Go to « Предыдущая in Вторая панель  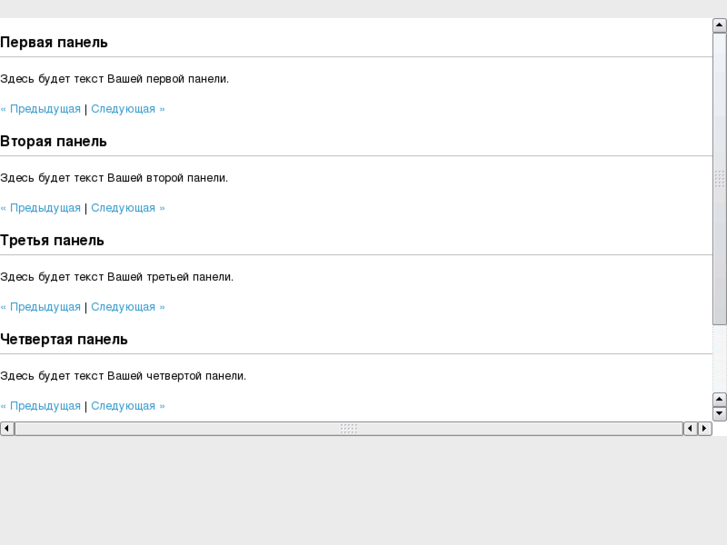tap(41, 208)
